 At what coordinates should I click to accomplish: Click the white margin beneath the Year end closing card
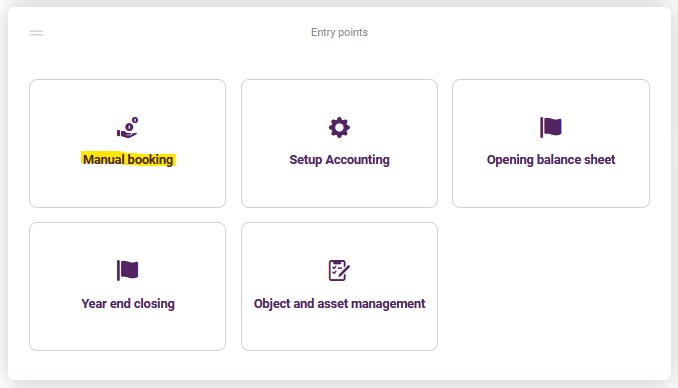click(x=128, y=365)
